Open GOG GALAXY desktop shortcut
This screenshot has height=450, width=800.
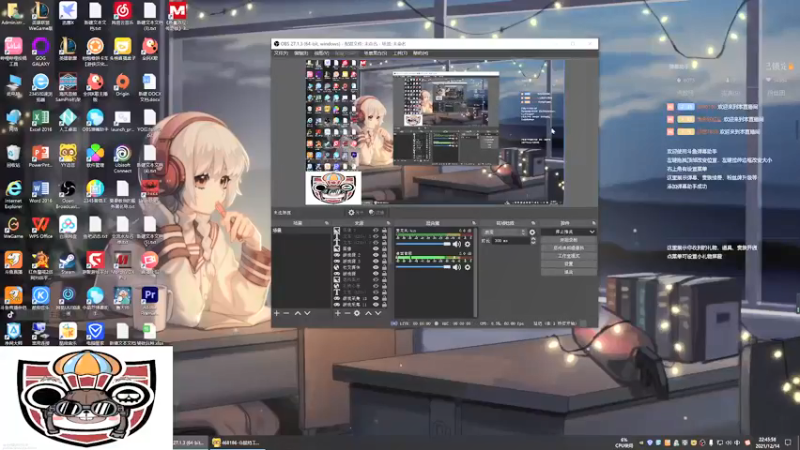click(40, 52)
